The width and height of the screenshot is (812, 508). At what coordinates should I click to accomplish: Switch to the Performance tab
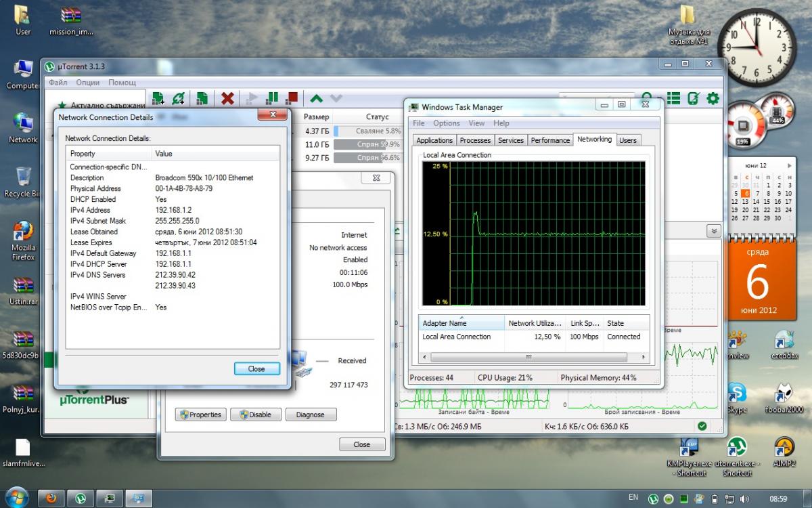tap(549, 140)
